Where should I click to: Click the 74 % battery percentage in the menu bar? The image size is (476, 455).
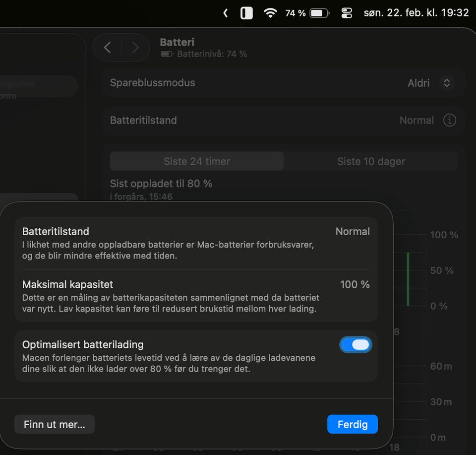point(295,13)
